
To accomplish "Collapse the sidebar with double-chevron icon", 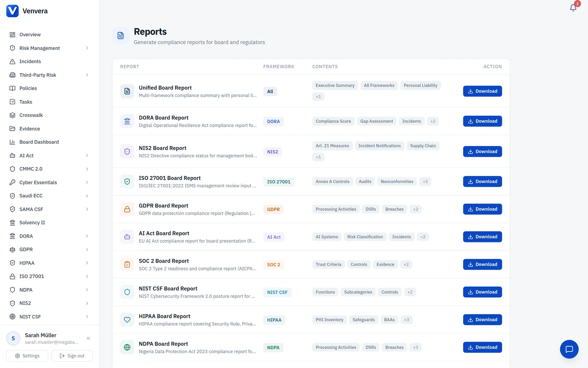I will click(89, 338).
